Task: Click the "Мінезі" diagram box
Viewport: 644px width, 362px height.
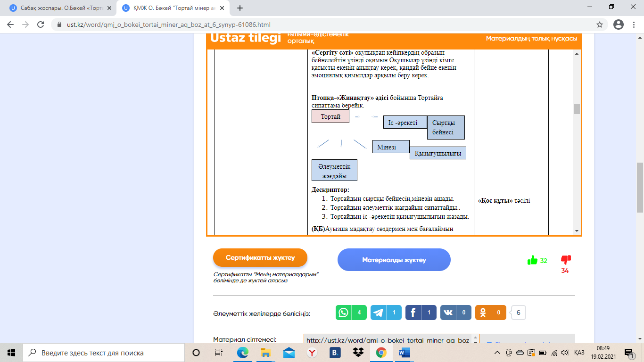Action: point(391,147)
